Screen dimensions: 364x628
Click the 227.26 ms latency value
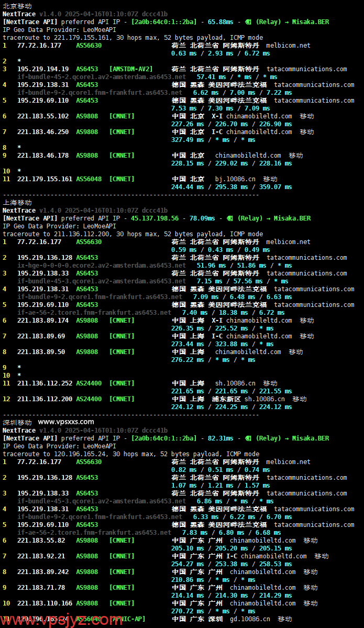tap(188, 124)
